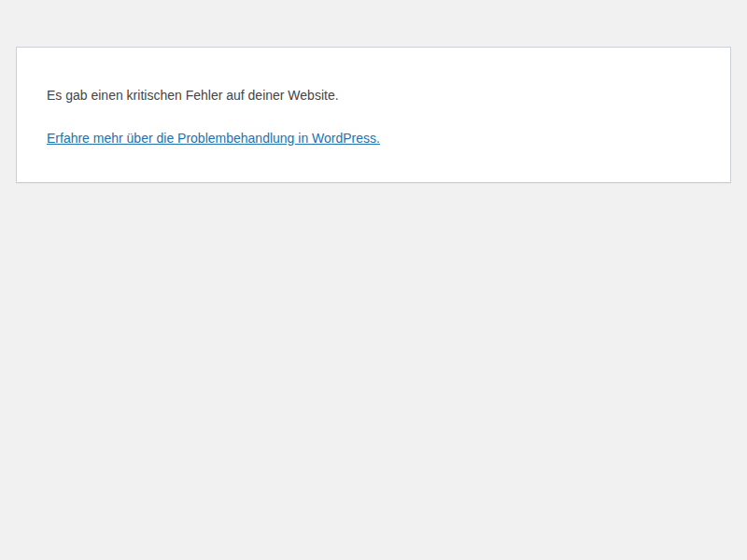Click the word 'Fehler' in the message
The width and height of the screenshot is (747, 560).
click(x=204, y=95)
